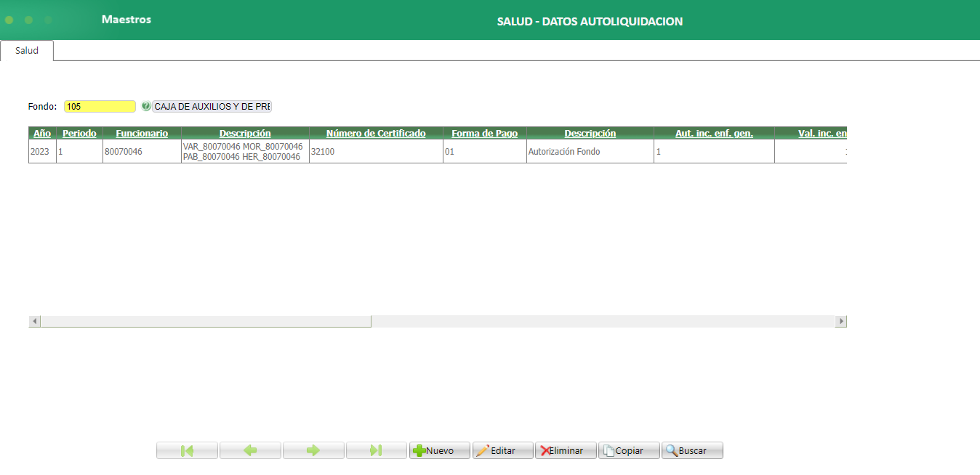Image resolution: width=980 pixels, height=475 pixels.
Task: Click the Buscar button
Action: point(692,450)
